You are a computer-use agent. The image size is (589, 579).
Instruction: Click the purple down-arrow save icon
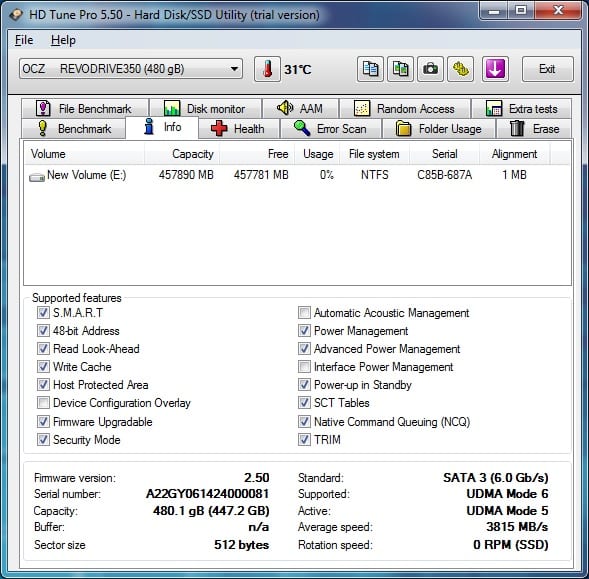point(495,69)
